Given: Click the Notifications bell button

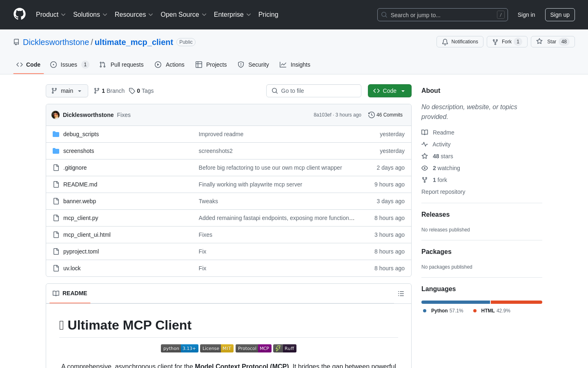Looking at the screenshot, I should coord(460,42).
